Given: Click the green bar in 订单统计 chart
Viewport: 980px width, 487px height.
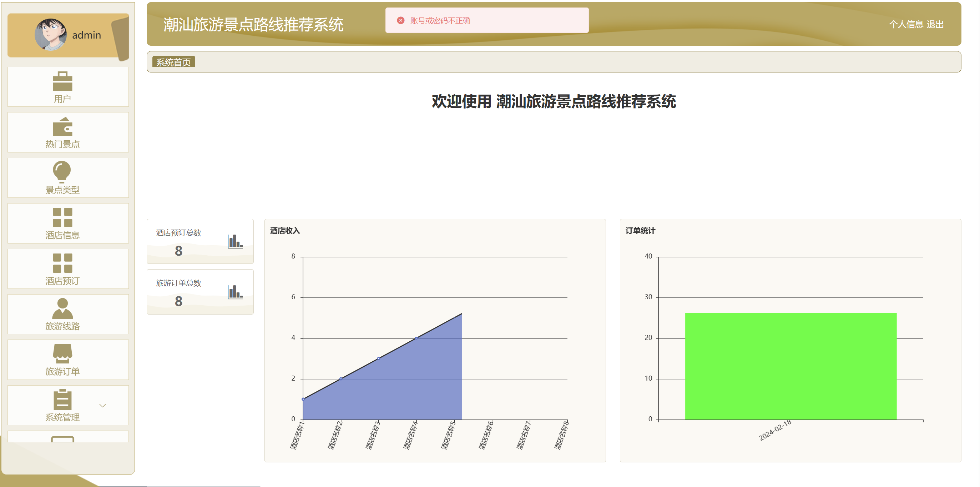Looking at the screenshot, I should (x=791, y=366).
